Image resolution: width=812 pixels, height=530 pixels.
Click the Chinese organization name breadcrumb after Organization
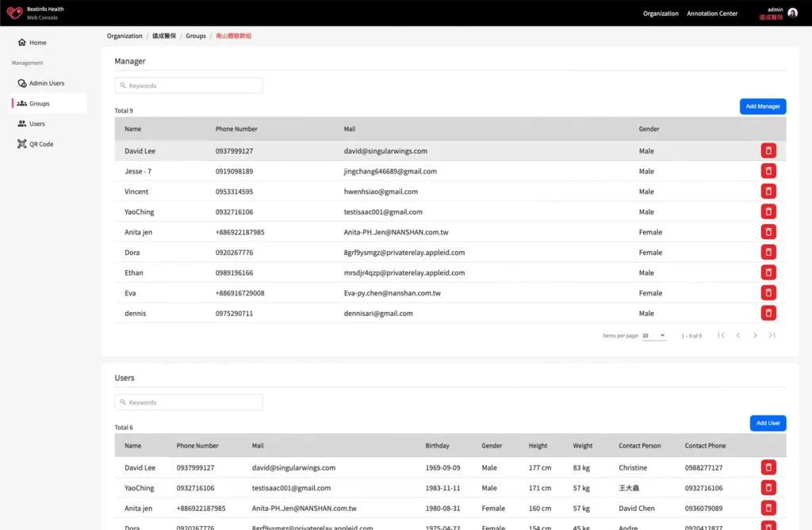pyautogui.click(x=163, y=36)
